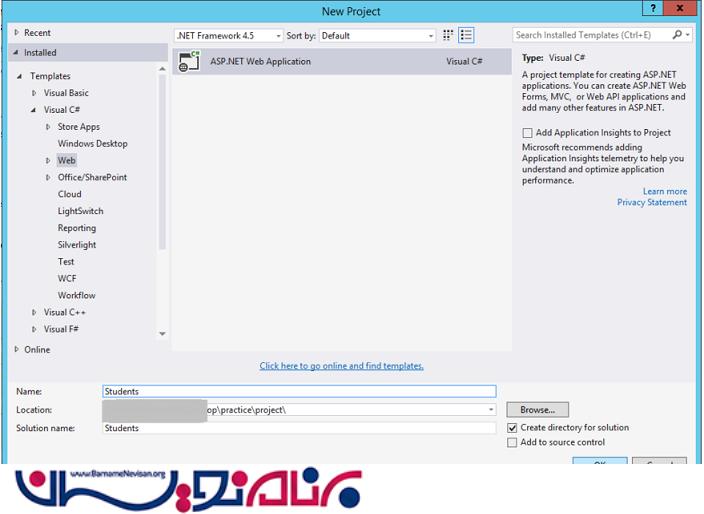Screen dimensions: 704x514
Task: Open the Privacy Statement link
Action: pos(652,203)
